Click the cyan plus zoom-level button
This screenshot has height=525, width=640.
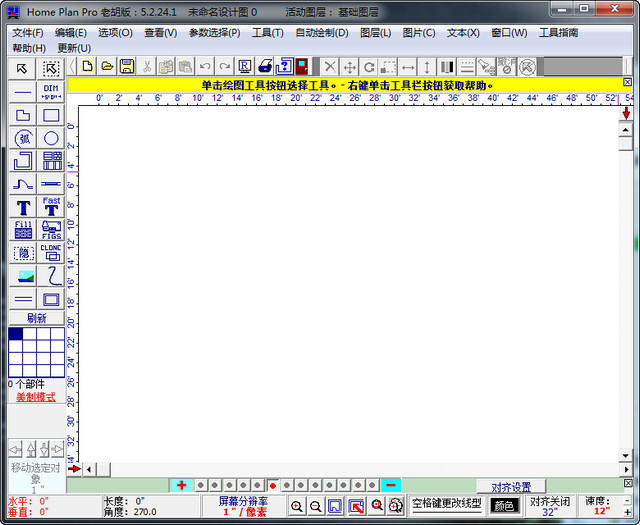182,485
